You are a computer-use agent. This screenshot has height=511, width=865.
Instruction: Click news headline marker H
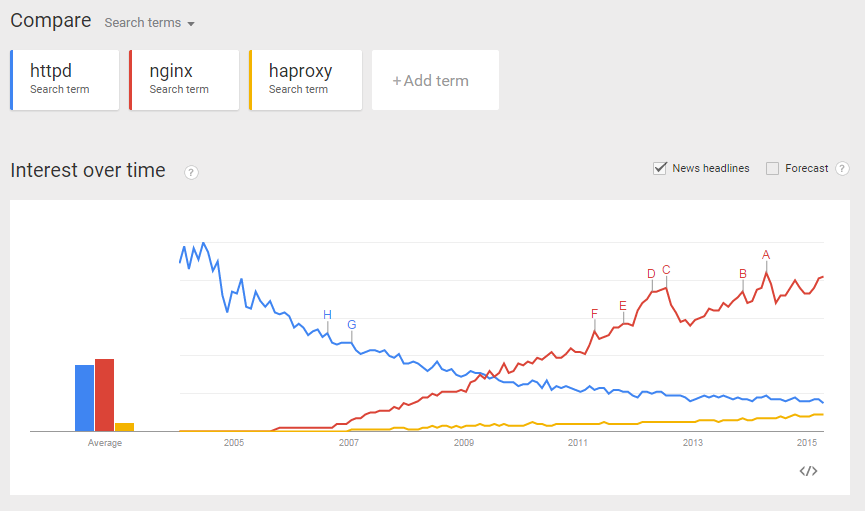(x=327, y=315)
